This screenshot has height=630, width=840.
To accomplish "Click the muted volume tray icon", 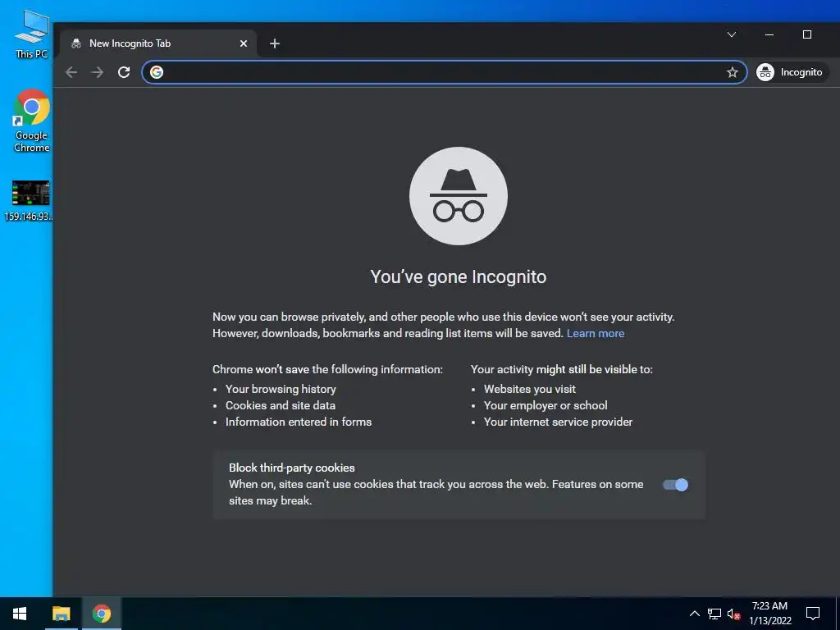I will [733, 614].
